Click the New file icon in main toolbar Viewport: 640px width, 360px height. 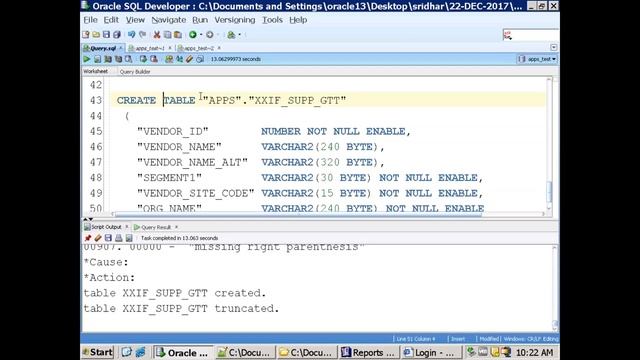pyautogui.click(x=86, y=35)
